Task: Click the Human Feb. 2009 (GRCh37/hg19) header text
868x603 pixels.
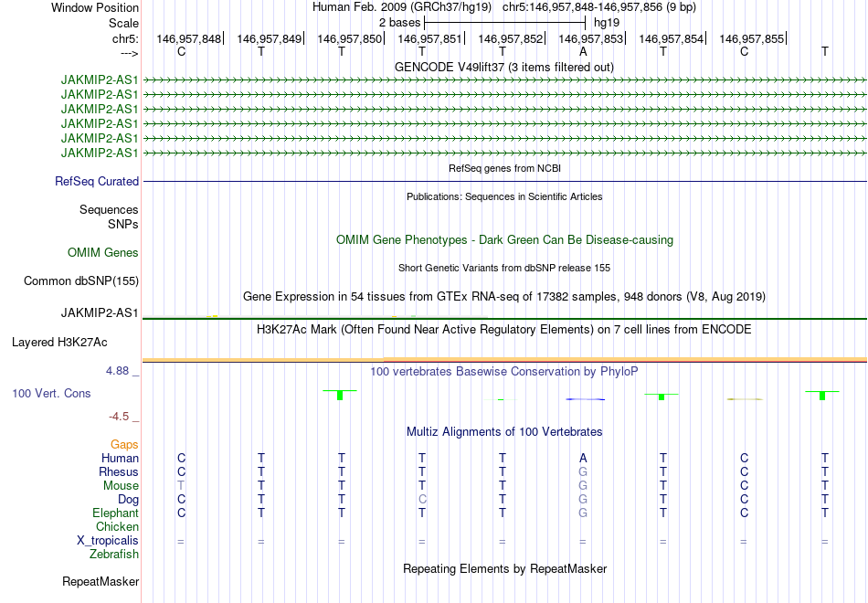Action: [x=402, y=7]
